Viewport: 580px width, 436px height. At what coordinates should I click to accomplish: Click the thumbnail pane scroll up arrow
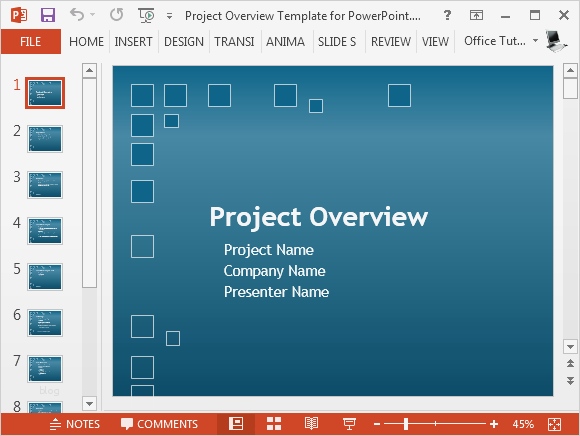(89, 70)
